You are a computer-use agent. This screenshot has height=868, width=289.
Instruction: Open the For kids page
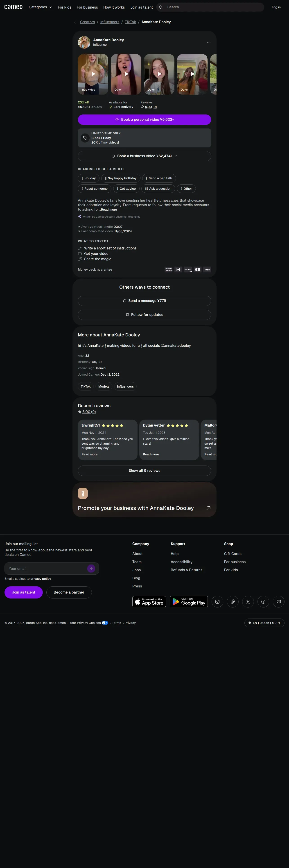(65, 7)
